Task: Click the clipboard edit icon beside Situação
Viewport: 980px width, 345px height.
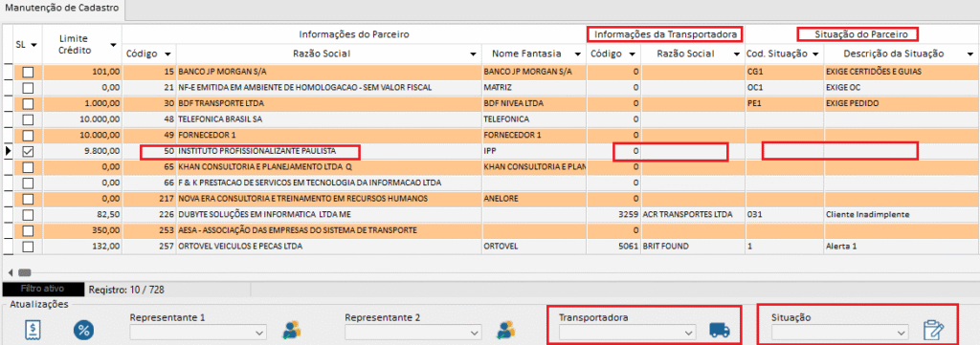Action: pos(934,330)
